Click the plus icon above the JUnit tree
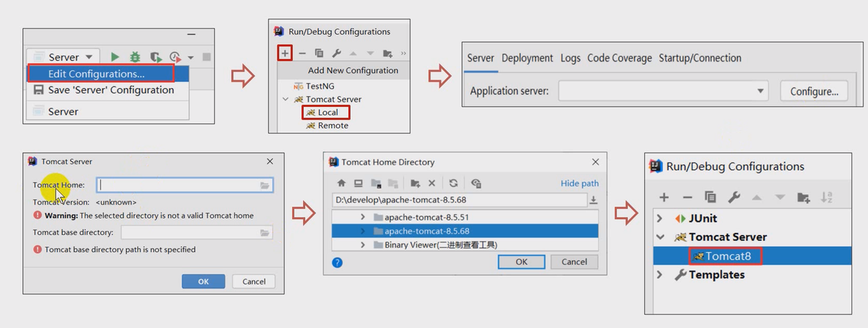Image resolution: width=868 pixels, height=328 pixels. point(664,197)
